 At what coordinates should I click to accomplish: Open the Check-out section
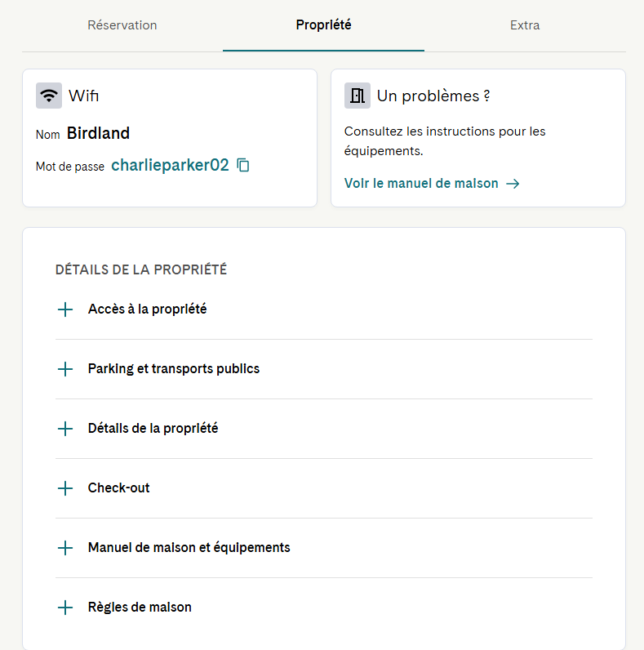pyautogui.click(x=324, y=488)
